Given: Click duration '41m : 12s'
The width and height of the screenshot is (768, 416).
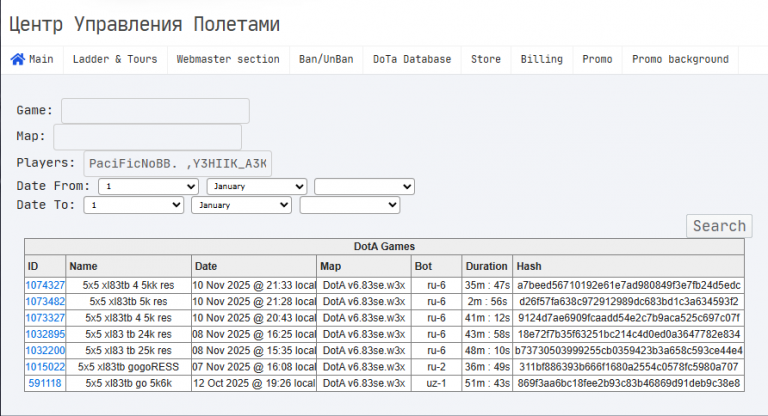Looking at the screenshot, I should (x=487, y=318).
